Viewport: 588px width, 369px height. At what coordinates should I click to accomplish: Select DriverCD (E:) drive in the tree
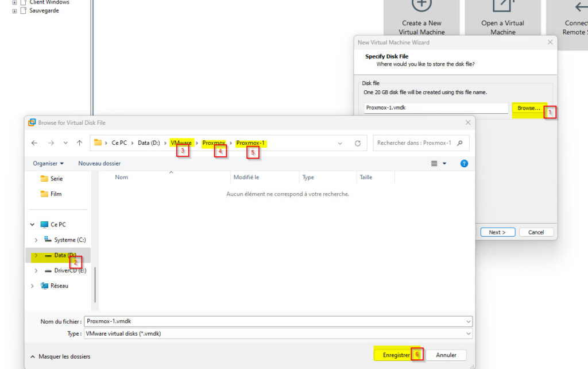(65, 271)
